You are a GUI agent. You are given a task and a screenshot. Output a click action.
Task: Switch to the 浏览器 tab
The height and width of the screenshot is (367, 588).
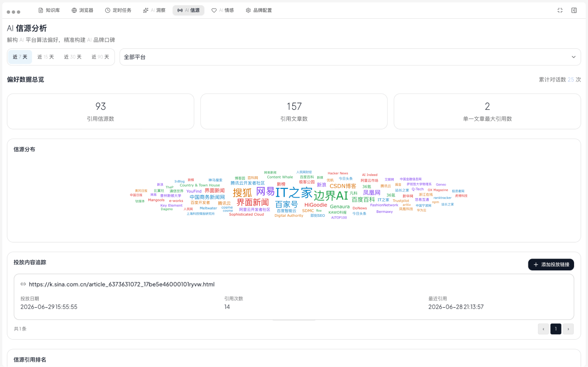[x=82, y=10]
